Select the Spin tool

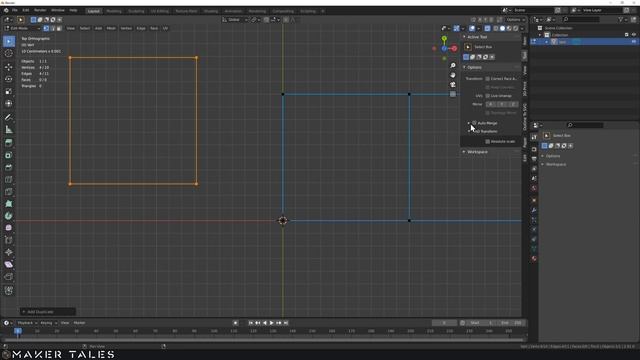click(9, 216)
